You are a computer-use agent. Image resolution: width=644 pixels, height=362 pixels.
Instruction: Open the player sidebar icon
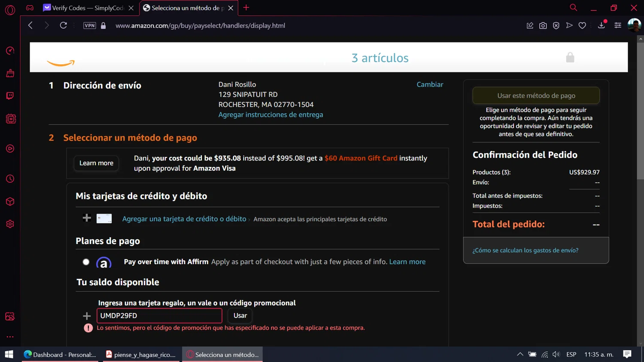click(10, 149)
